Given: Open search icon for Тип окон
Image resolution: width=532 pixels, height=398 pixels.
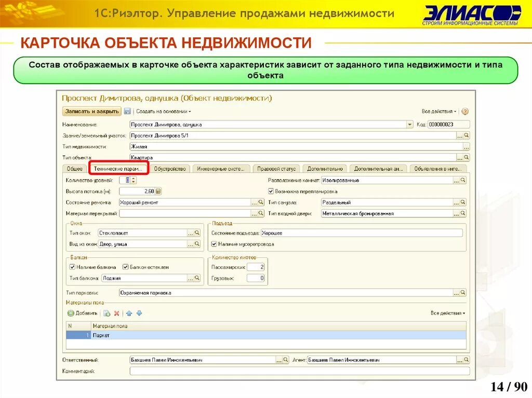Looking at the screenshot, I should click(197, 233).
